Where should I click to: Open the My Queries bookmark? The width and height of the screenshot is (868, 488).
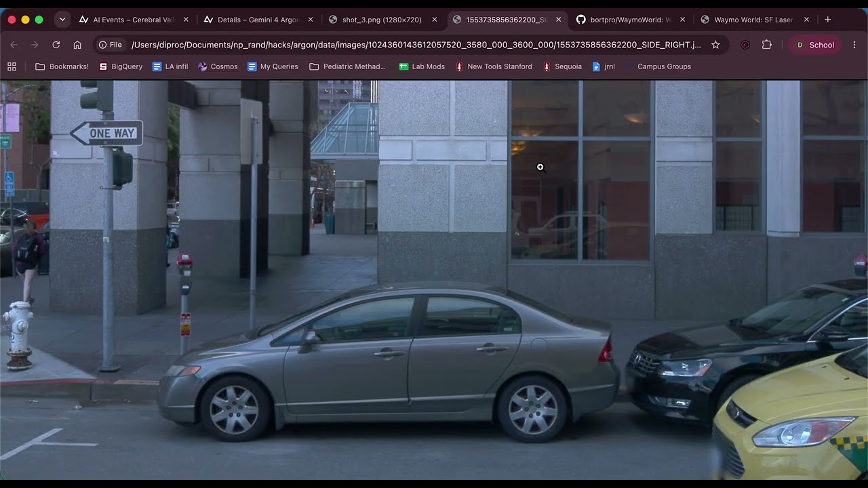273,66
